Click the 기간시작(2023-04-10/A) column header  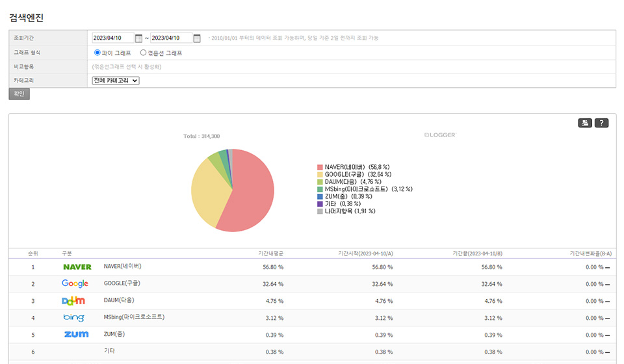click(x=365, y=253)
